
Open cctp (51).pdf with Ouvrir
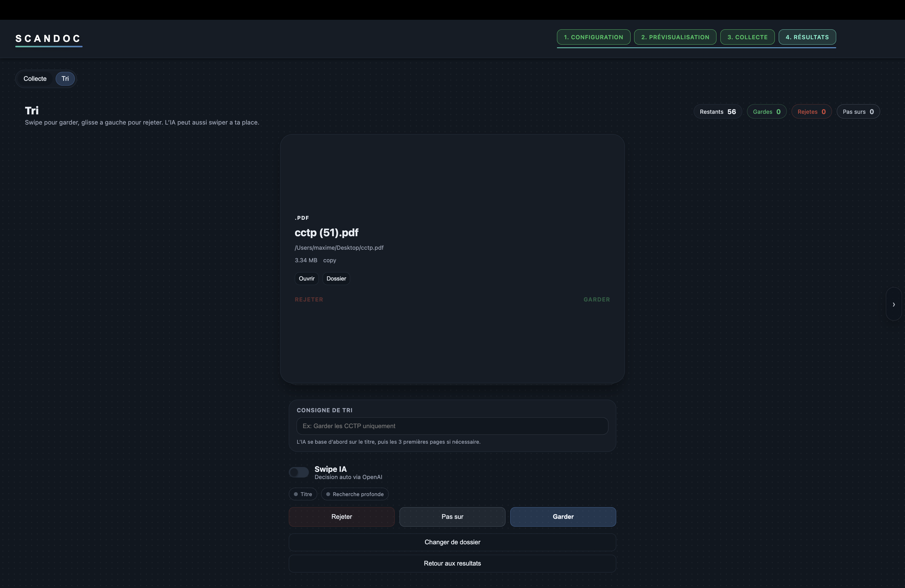click(306, 278)
